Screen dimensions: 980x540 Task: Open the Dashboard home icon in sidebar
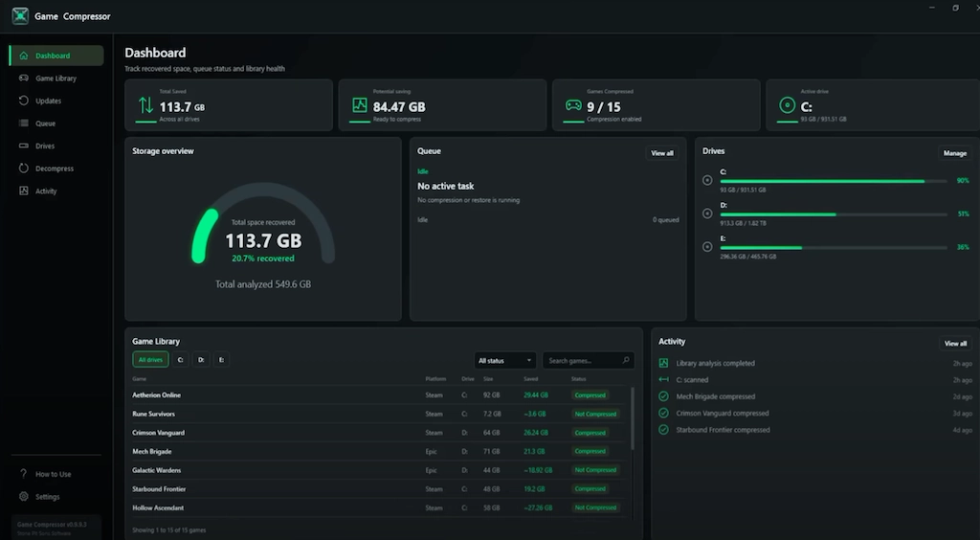coord(24,56)
